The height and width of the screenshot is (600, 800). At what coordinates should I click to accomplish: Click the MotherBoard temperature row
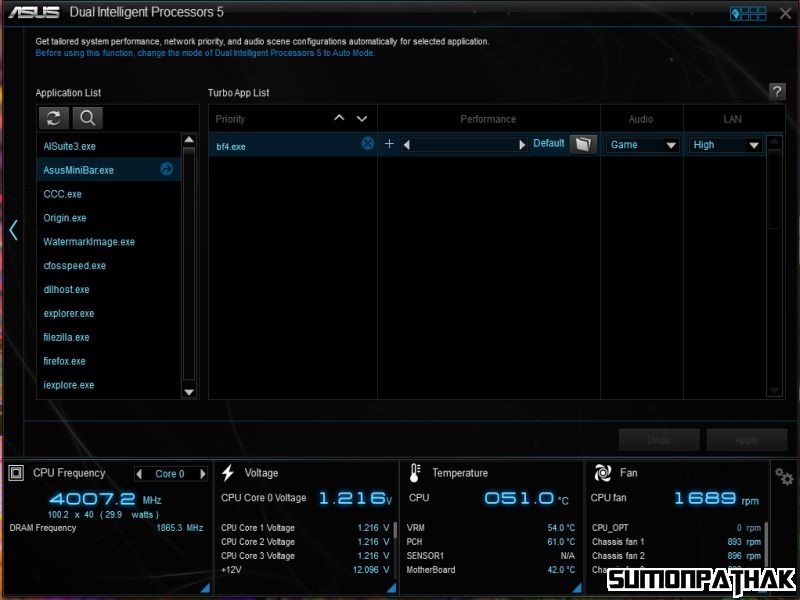tap(491, 570)
